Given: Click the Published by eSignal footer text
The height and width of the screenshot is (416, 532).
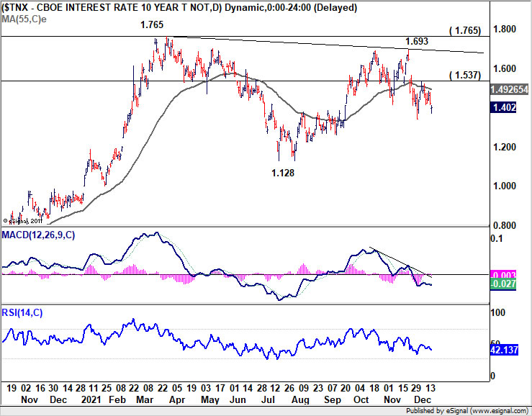Looking at the screenshot, I should pos(467,411).
